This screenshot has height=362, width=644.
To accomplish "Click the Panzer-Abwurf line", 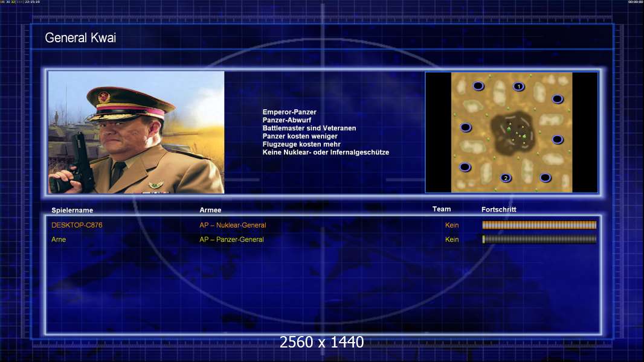I will (287, 120).
